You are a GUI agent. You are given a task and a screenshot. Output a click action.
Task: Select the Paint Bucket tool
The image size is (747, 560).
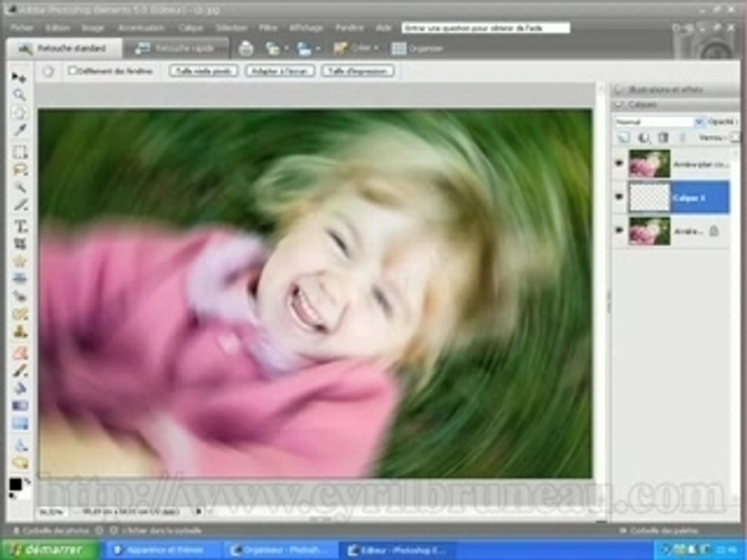pyautogui.click(x=20, y=388)
